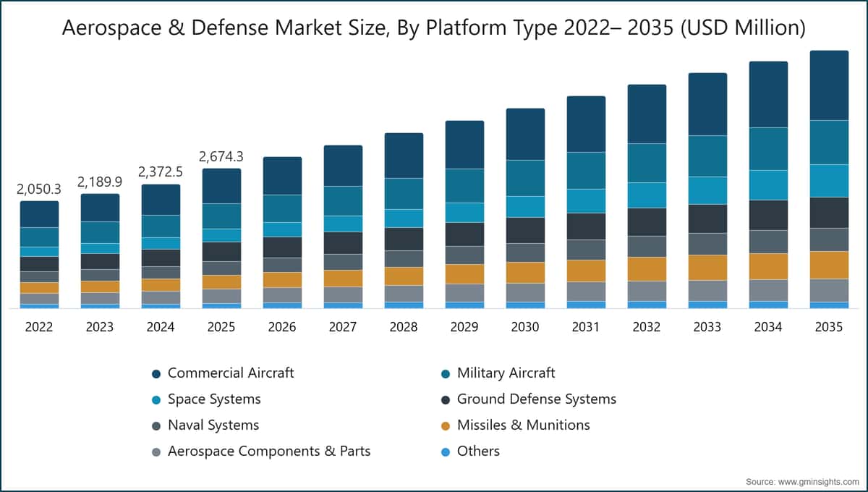The width and height of the screenshot is (868, 492).
Task: Select the 'Others' legend label
Action: point(478,451)
